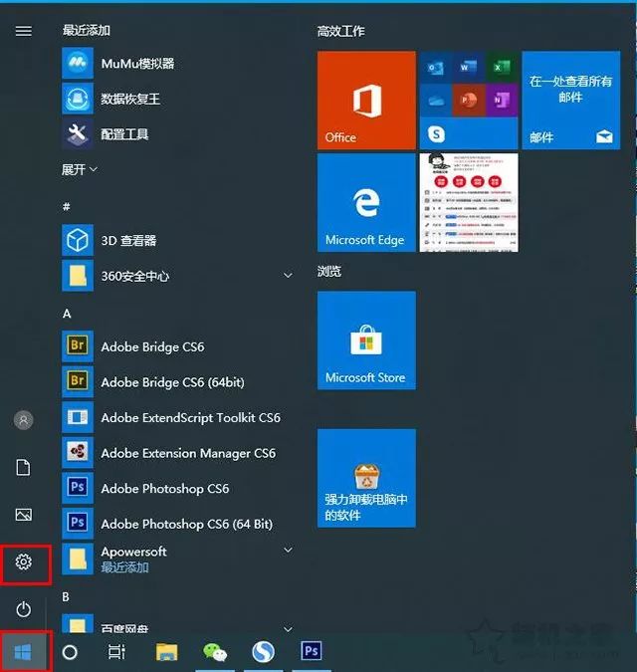This screenshot has height=672, width=637.
Task: Open the Office tile
Action: (366, 101)
